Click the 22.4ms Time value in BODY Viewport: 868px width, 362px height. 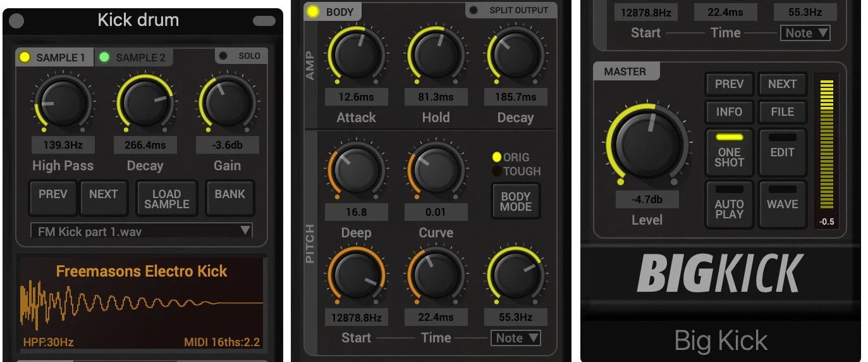[436, 317]
